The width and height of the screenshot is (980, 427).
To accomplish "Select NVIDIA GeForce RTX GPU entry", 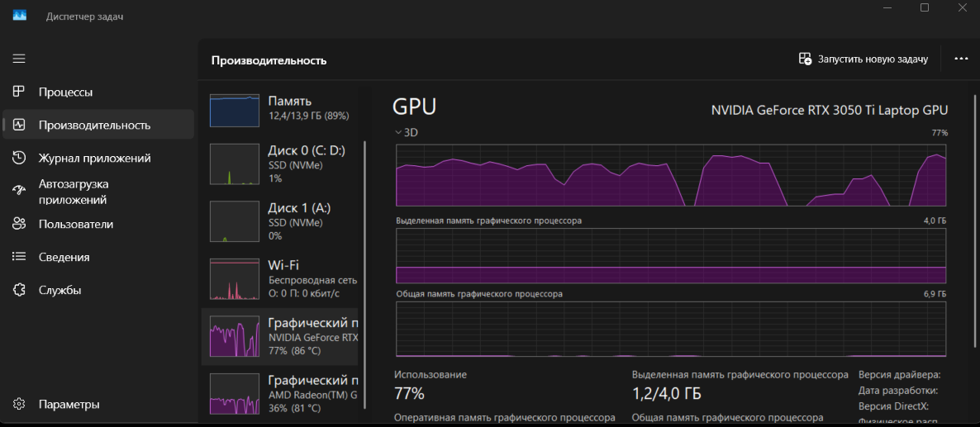I will [x=279, y=336].
